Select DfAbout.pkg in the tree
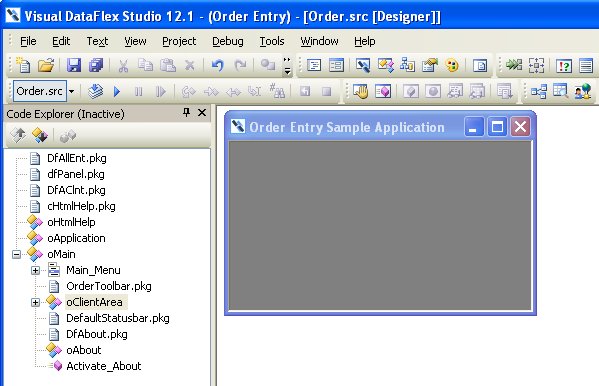This screenshot has width=599, height=386. pyautogui.click(x=97, y=334)
